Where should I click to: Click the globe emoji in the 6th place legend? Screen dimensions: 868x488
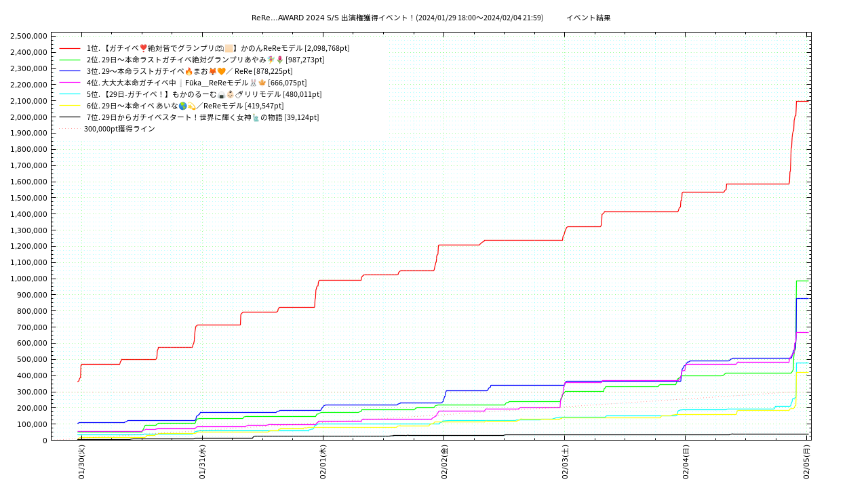click(x=182, y=106)
